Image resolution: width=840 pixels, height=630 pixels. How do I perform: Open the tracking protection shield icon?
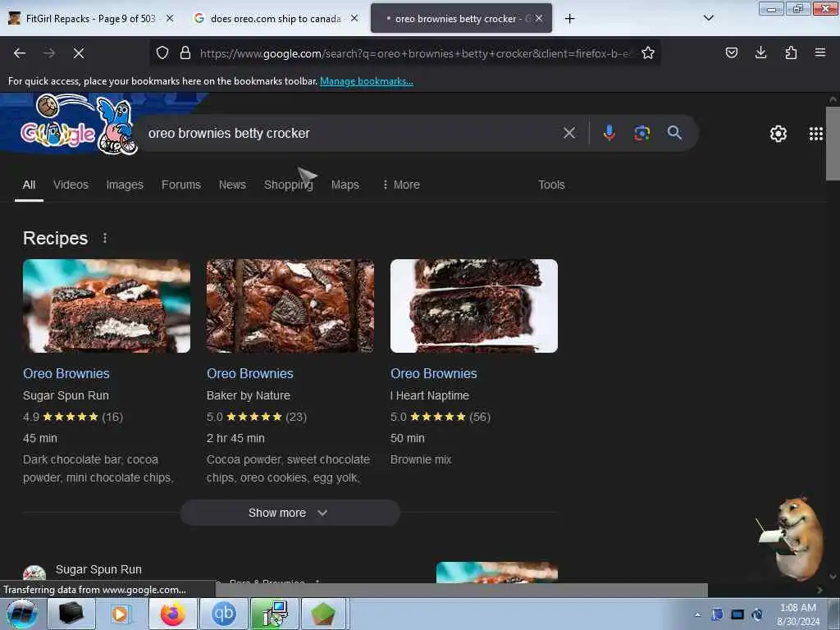point(162,52)
